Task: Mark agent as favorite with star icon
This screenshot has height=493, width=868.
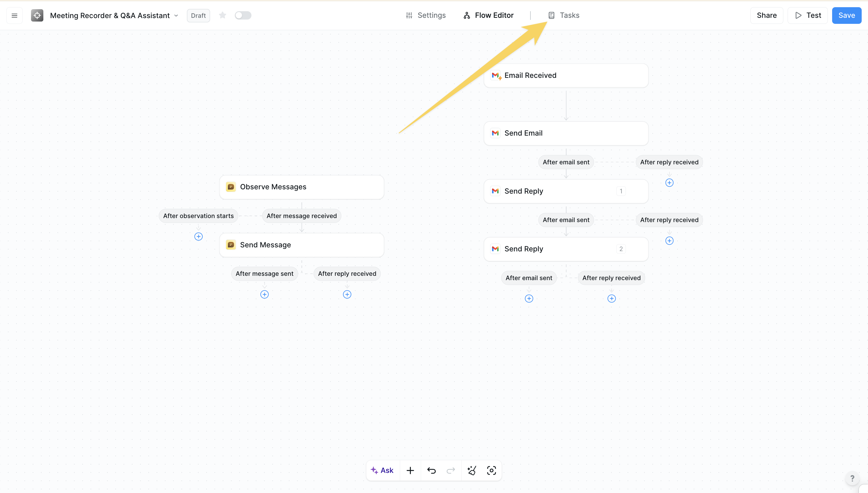Action: (x=222, y=15)
